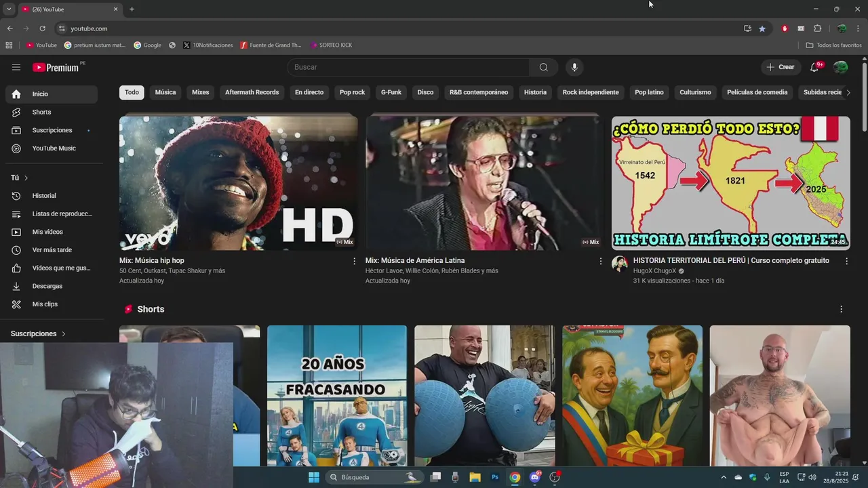Select the Culturismo filter chip
The image size is (868, 488).
[x=696, y=92]
